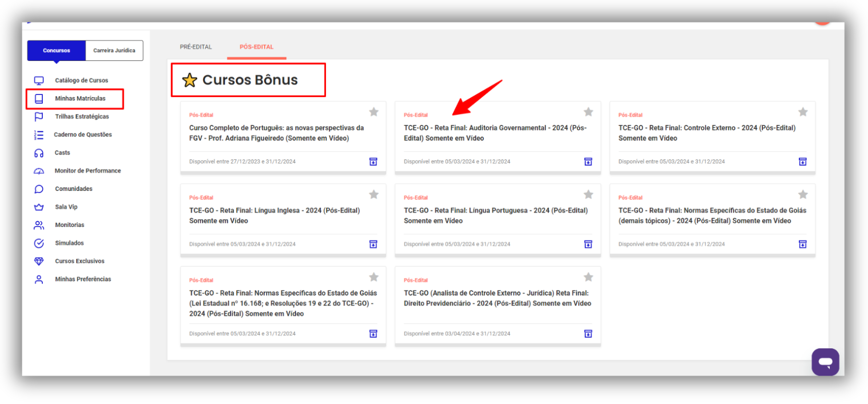Image resolution: width=868 pixels, height=404 pixels.
Task: Click the Monitorias people icon
Action: [x=39, y=225]
